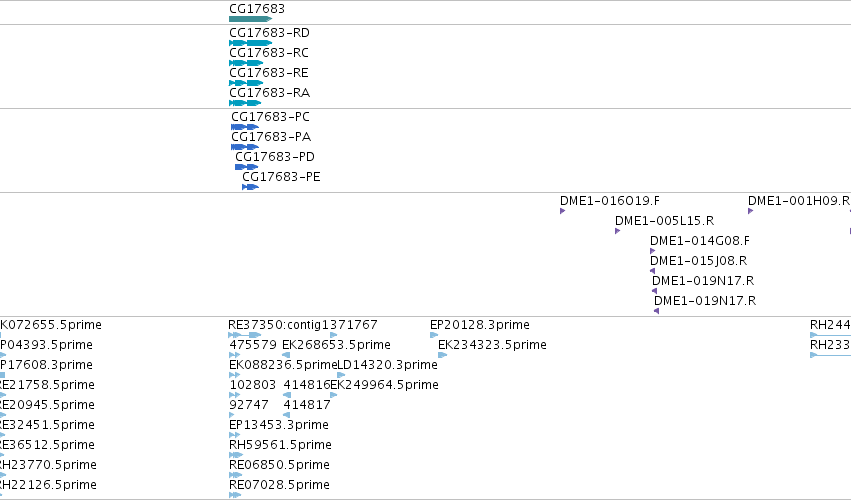Select the EK234323.5prime EST
Screen dimensions: 851x500
pyautogui.click(x=442, y=355)
